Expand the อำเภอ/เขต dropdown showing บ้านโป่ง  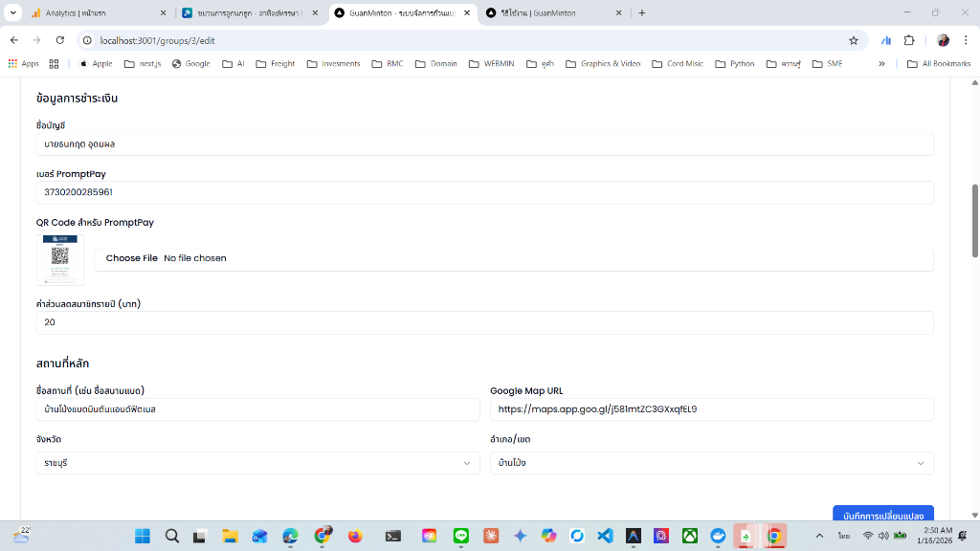(711, 463)
